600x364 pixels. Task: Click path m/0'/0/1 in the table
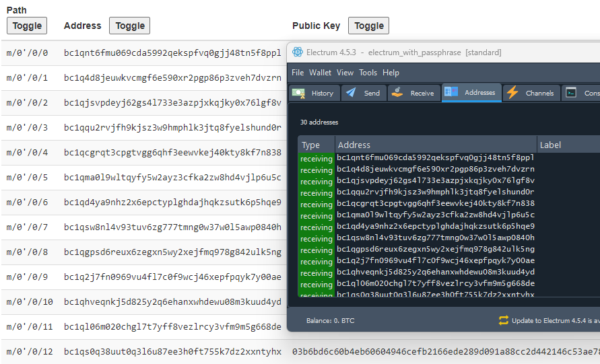27,78
